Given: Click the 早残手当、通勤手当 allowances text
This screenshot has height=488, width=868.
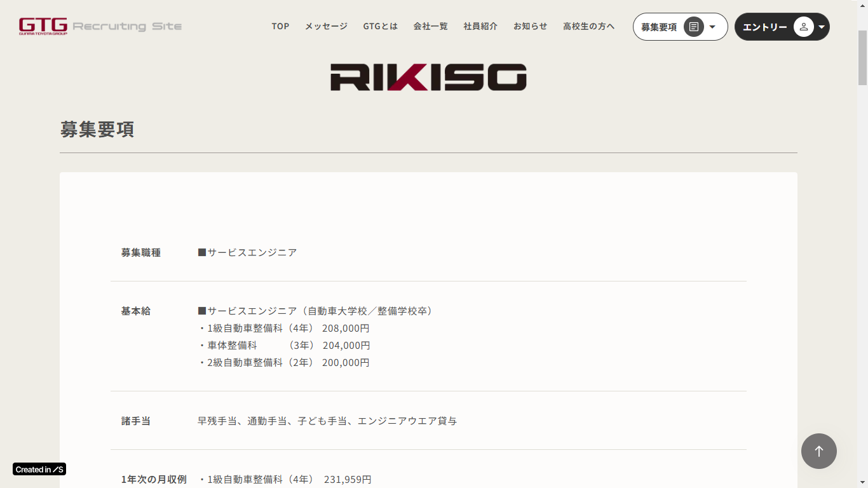Looking at the screenshot, I should point(327,421).
